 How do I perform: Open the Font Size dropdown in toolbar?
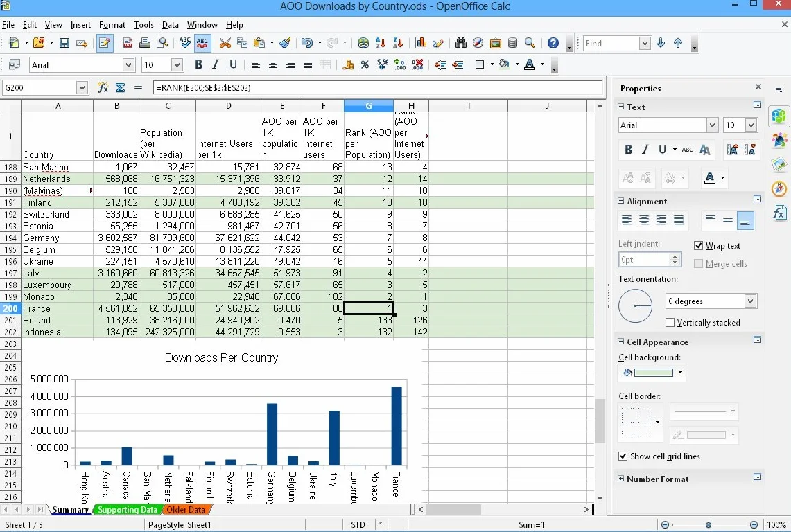[177, 64]
